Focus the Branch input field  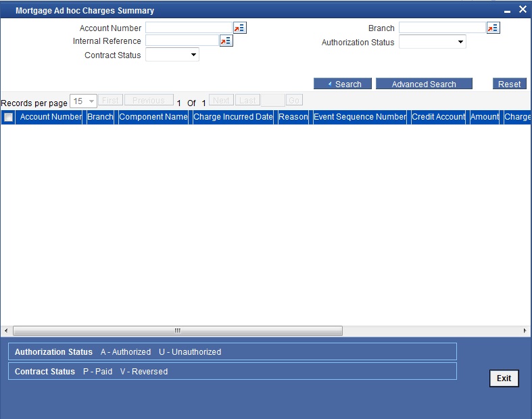[x=442, y=28]
